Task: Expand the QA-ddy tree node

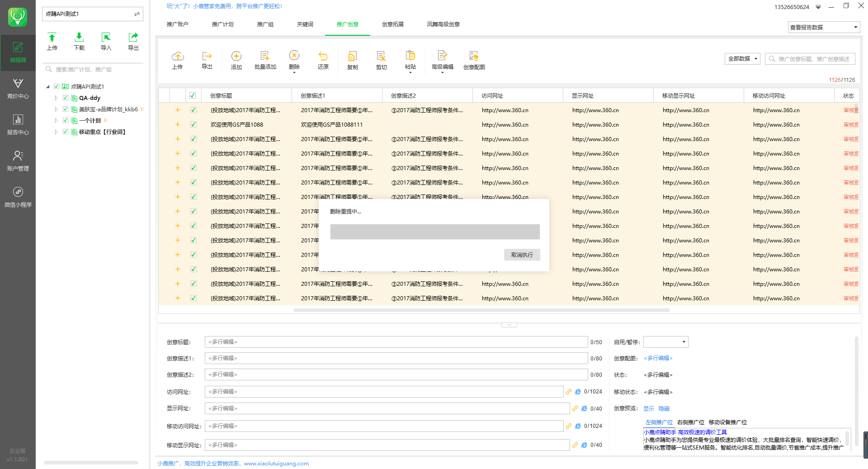Action: click(x=57, y=98)
